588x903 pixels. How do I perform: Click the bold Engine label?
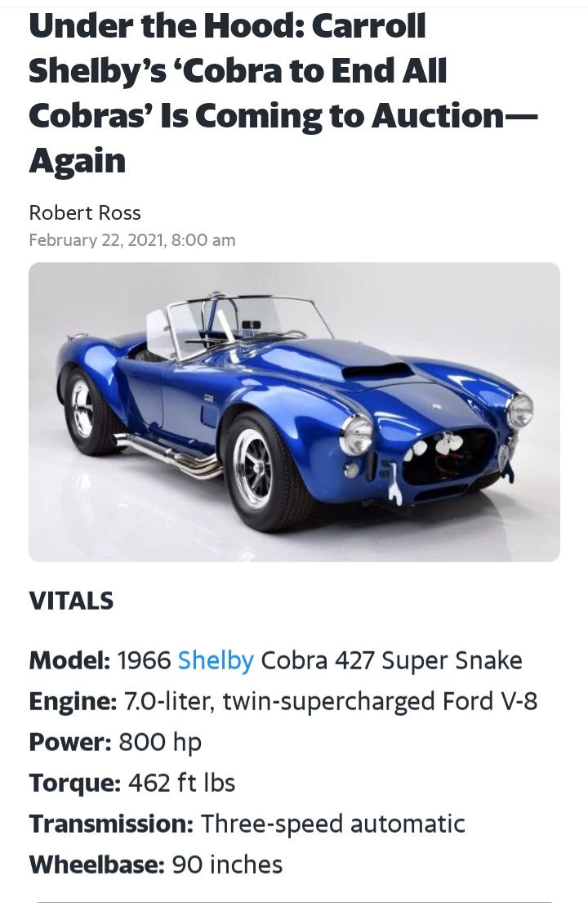(x=72, y=701)
